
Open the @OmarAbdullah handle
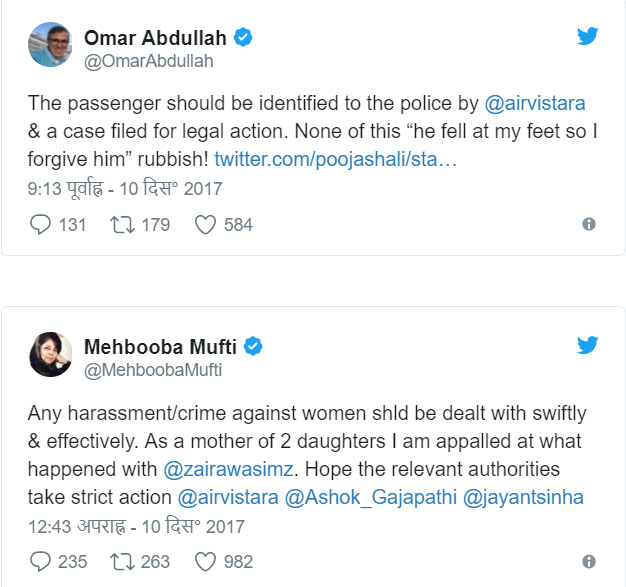coord(149,61)
